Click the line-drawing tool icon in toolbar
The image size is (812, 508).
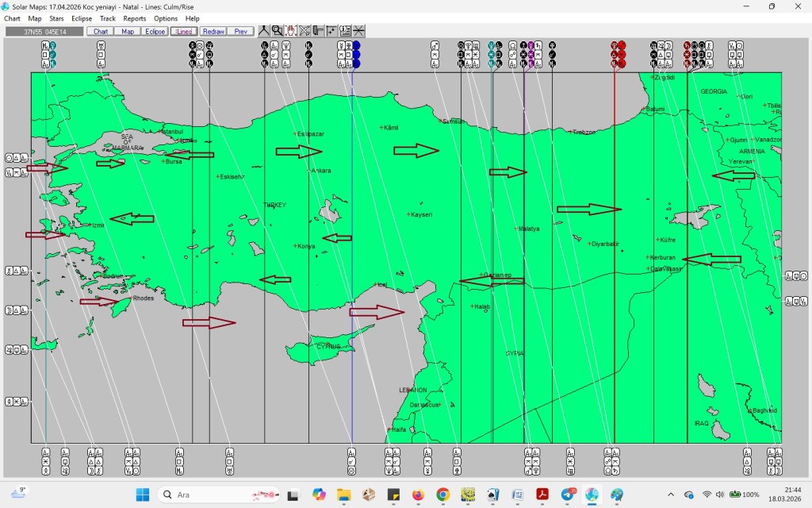click(x=264, y=31)
